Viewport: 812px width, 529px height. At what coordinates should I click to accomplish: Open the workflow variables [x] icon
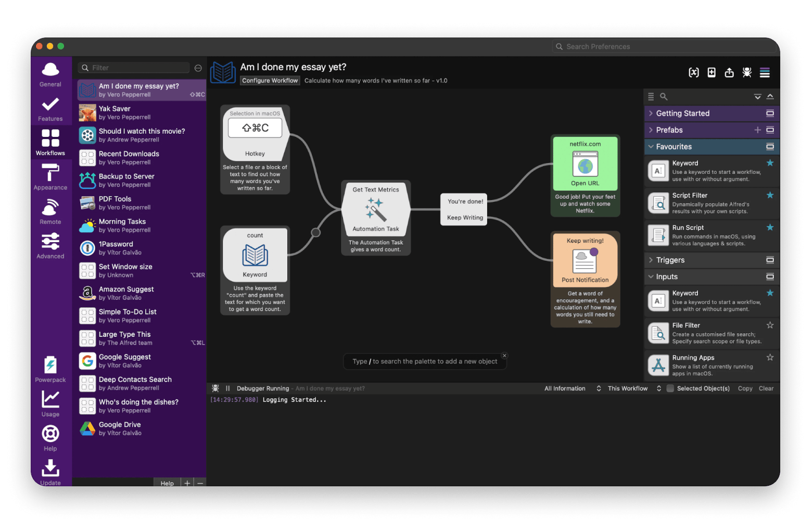pos(693,73)
